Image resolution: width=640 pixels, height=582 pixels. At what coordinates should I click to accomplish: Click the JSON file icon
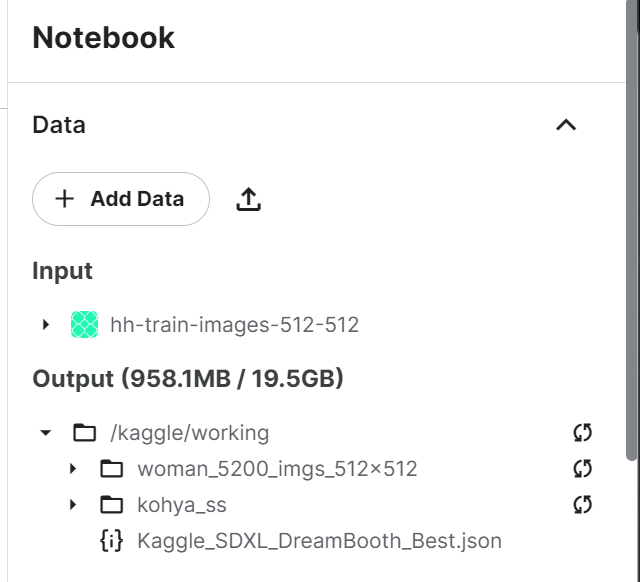tap(111, 541)
